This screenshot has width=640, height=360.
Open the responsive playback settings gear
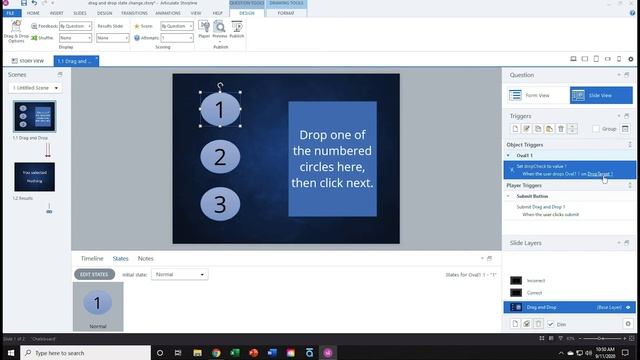[631, 59]
